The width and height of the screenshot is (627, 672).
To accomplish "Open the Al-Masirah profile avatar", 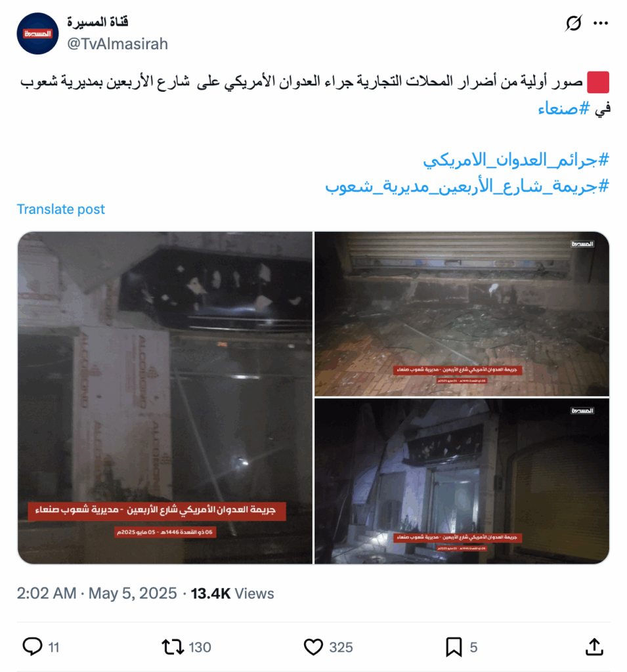I will click(37, 33).
